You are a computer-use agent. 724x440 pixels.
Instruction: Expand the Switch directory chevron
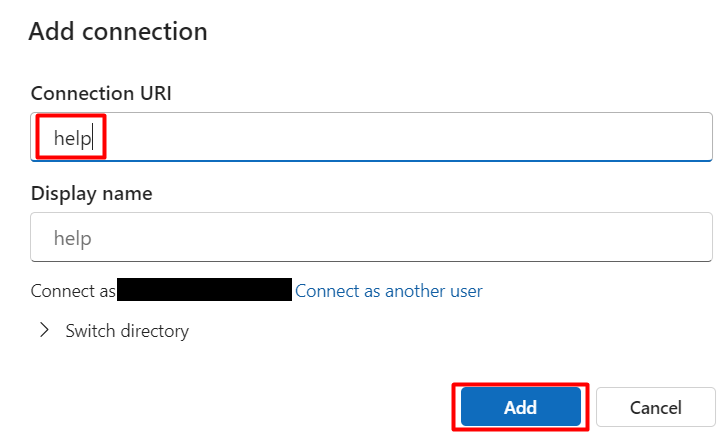click(x=44, y=330)
